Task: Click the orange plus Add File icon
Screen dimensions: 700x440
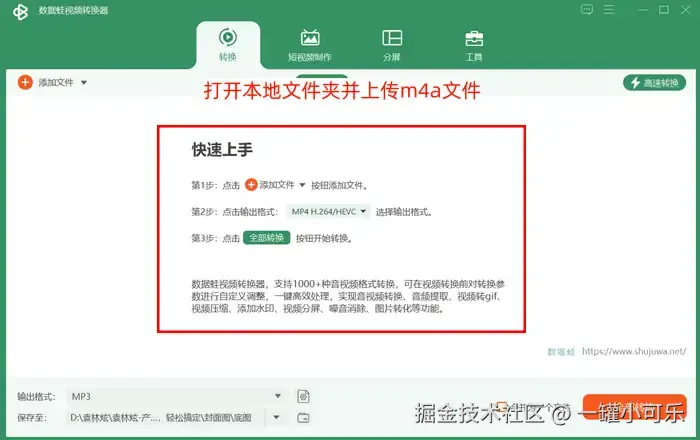Action: pos(25,83)
